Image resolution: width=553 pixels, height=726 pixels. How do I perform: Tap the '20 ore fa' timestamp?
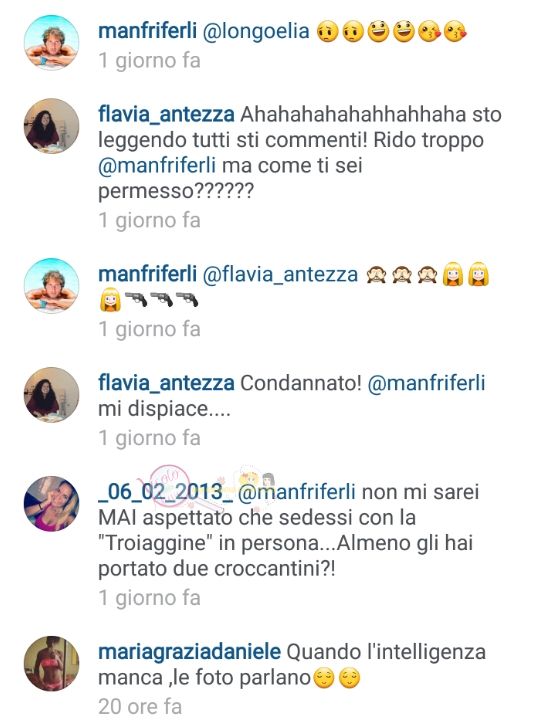[140, 707]
